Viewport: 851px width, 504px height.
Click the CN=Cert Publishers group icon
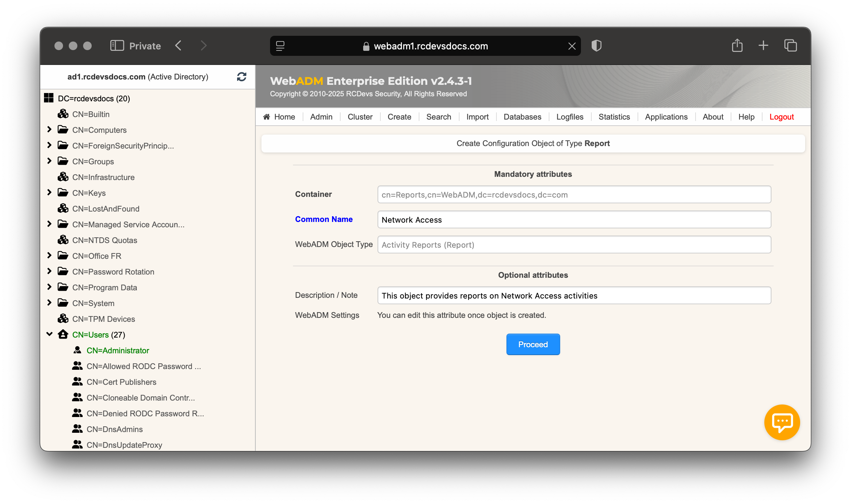[77, 382]
